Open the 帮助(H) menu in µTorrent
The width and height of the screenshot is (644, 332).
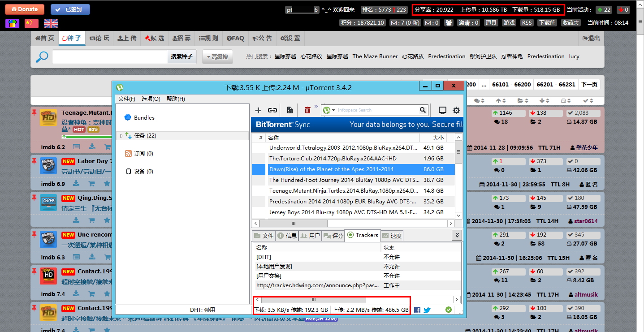(176, 99)
